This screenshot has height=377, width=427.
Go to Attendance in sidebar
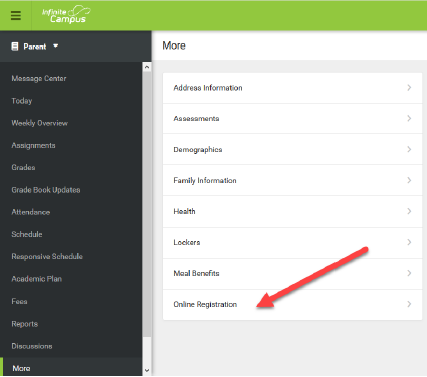click(x=31, y=212)
